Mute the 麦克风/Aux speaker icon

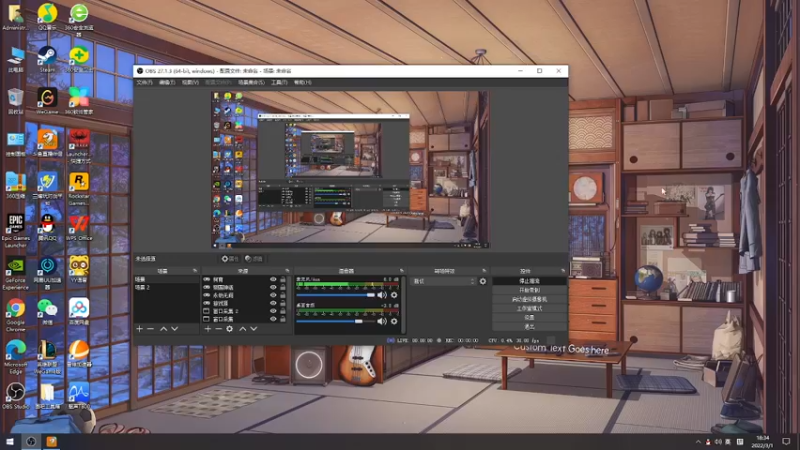click(382, 295)
